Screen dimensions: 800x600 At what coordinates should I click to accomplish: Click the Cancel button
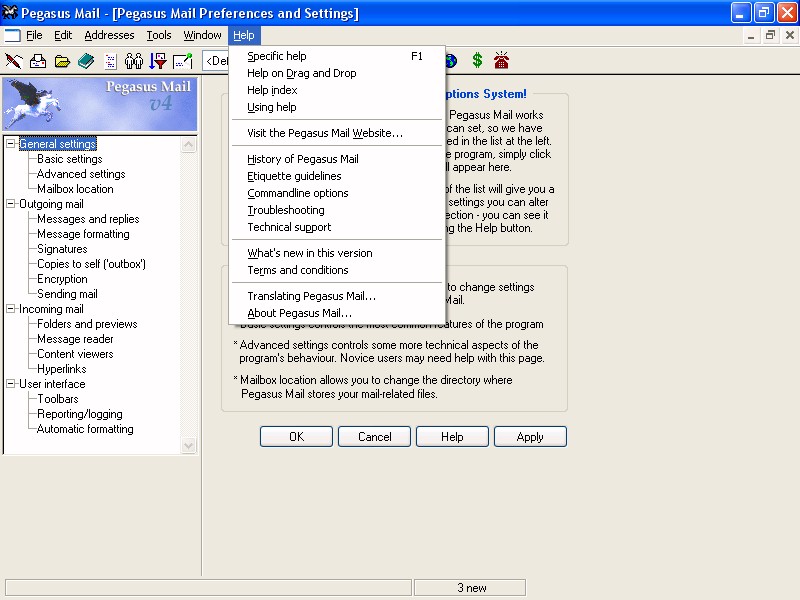click(x=374, y=437)
